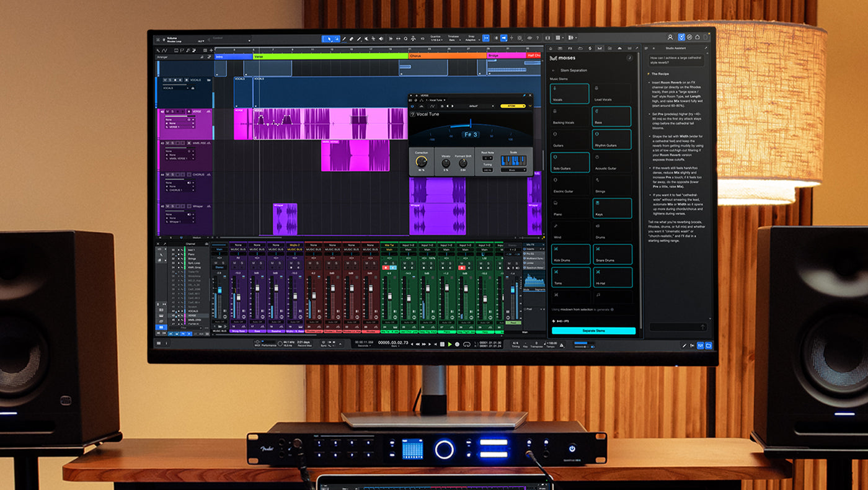868x490 pixels.
Task: Open the VOCALS track input dropdown
Action: point(175,88)
